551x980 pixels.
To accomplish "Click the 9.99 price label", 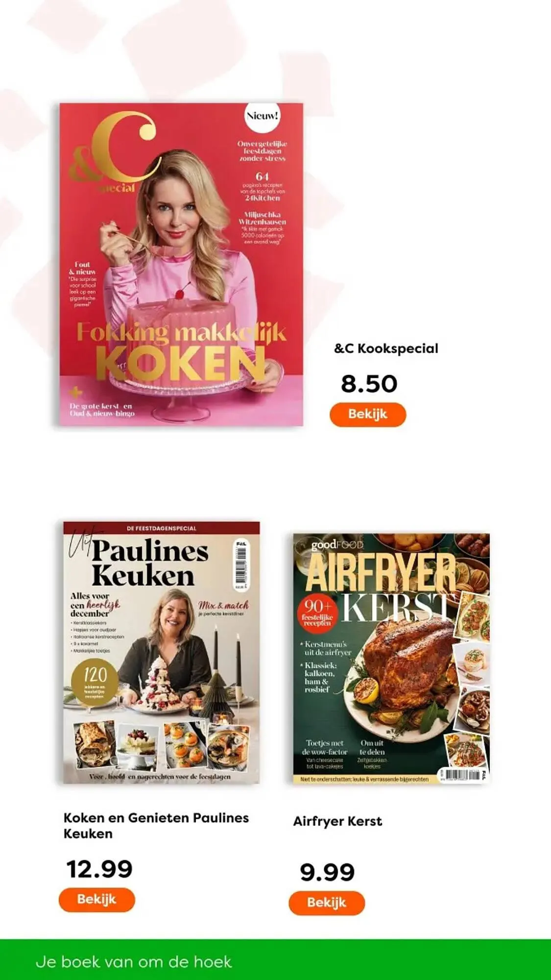I will [x=327, y=872].
